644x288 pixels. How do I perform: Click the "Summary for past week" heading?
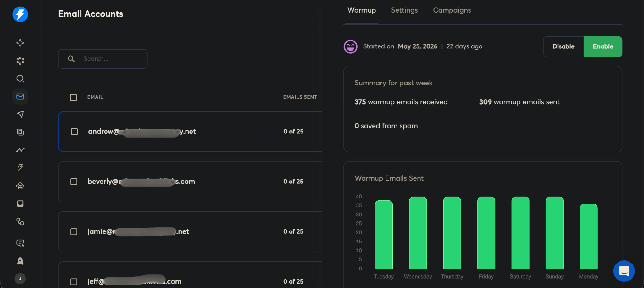point(393,83)
